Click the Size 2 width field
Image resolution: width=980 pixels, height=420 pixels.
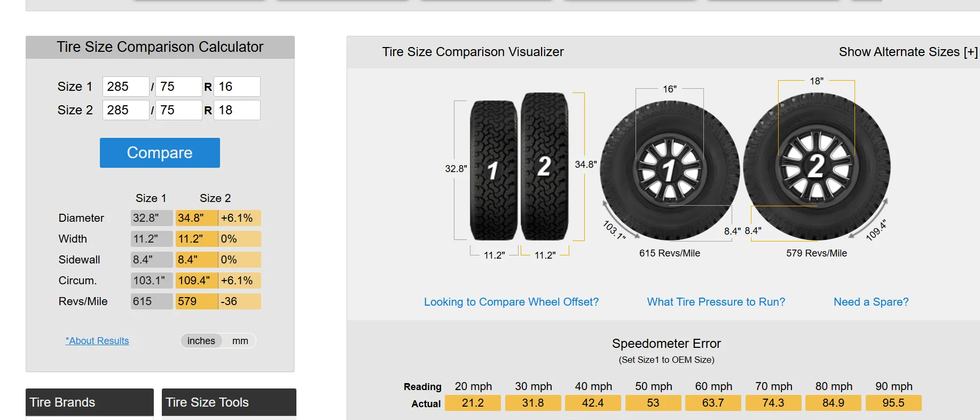click(126, 110)
